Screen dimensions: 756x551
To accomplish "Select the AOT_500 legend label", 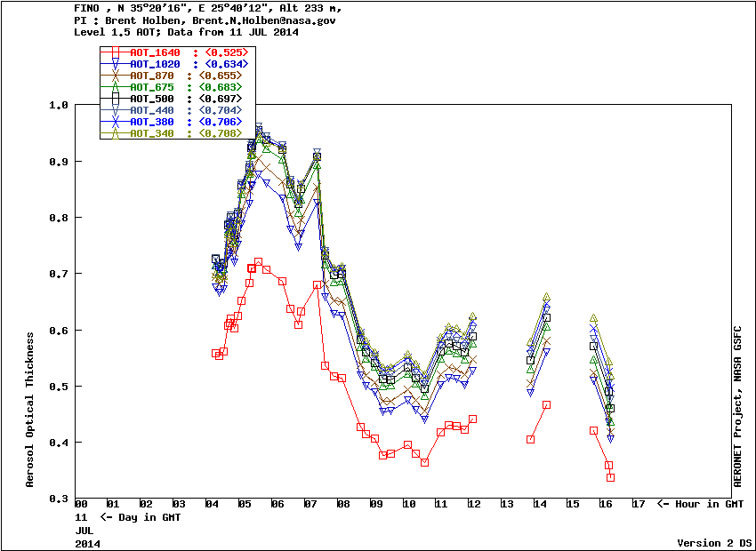I will (152, 99).
